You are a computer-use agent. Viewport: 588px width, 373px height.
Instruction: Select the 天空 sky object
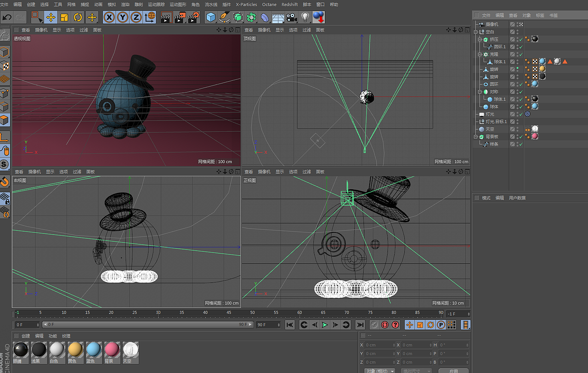pos(490,130)
